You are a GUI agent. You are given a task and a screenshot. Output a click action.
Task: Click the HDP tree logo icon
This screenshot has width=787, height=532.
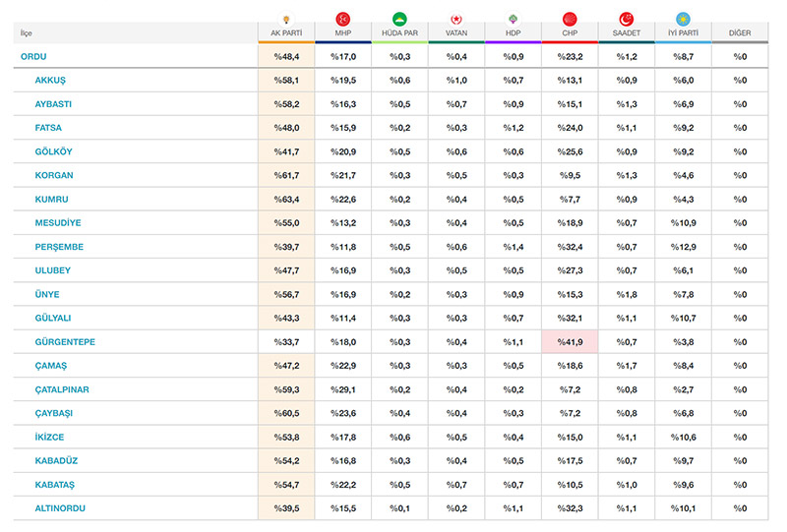(x=513, y=19)
